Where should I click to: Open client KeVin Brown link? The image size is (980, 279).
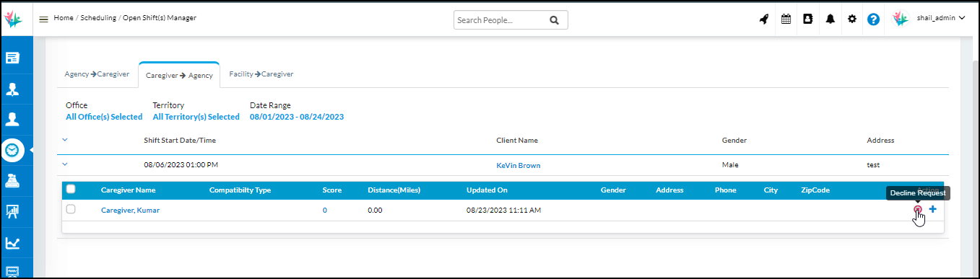point(518,165)
